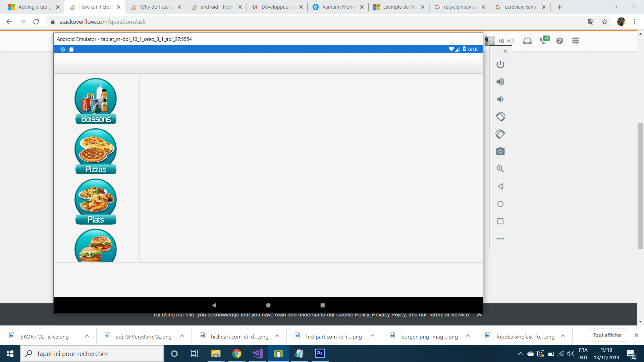644x362 pixels.
Task: Expand the burger-png-imag download options
Action: pyautogui.click(x=467, y=336)
